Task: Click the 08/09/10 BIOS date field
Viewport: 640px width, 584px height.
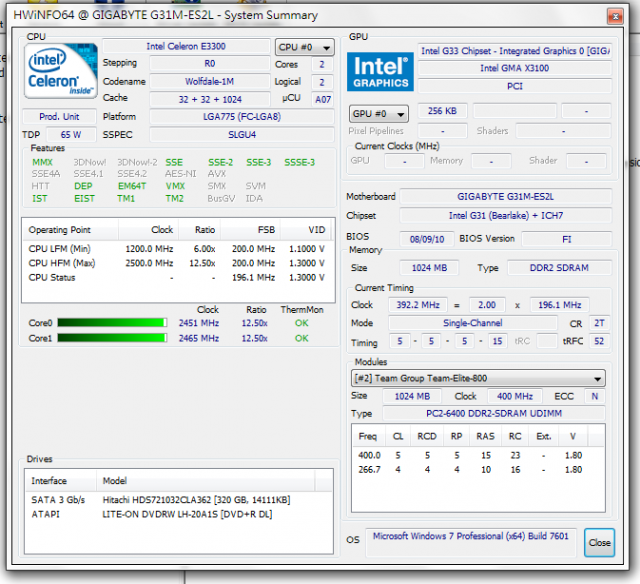Action: [427, 239]
